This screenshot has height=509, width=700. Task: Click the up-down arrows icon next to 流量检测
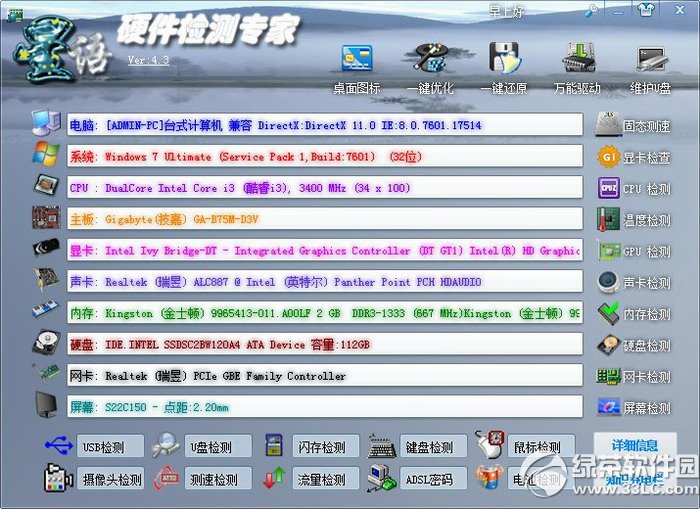(274, 478)
